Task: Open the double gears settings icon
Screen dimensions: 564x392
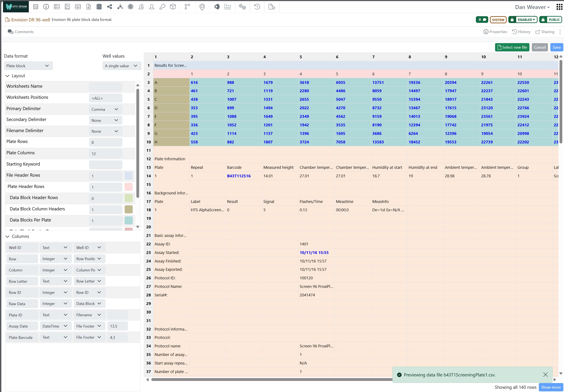Action: tap(242, 7)
